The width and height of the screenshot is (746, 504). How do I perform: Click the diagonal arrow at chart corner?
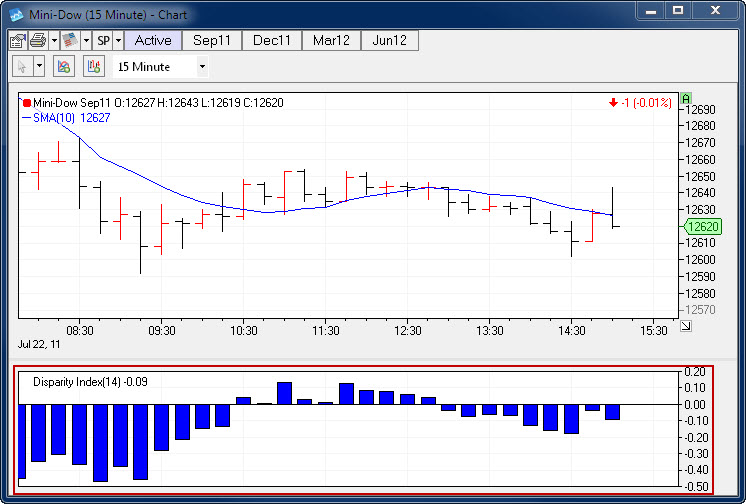pyautogui.click(x=686, y=326)
